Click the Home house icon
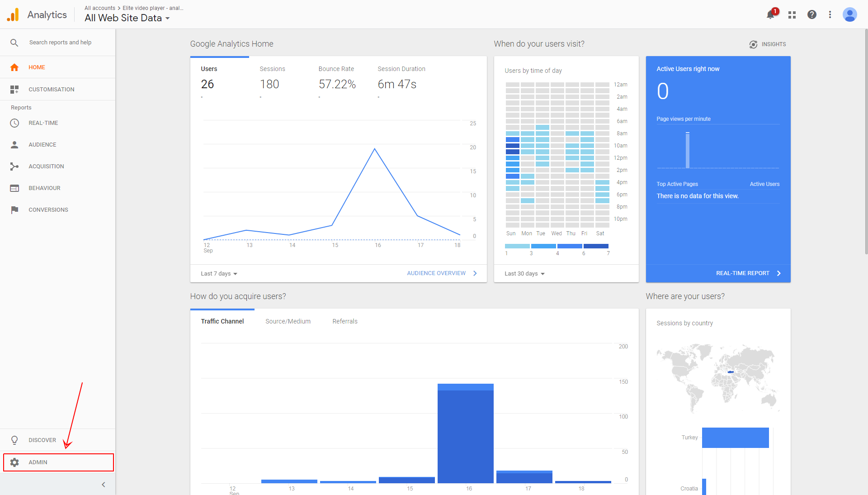This screenshot has width=868, height=495. click(x=14, y=67)
